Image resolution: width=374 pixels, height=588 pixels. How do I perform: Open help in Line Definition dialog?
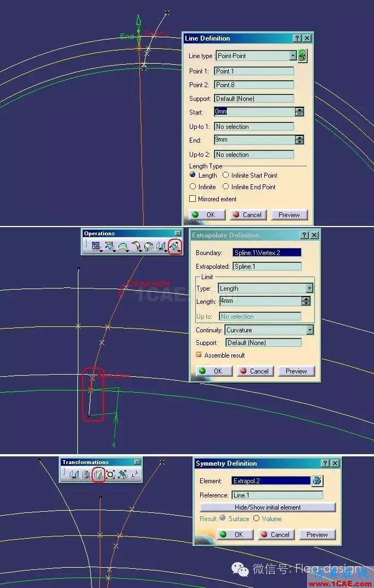[x=297, y=38]
